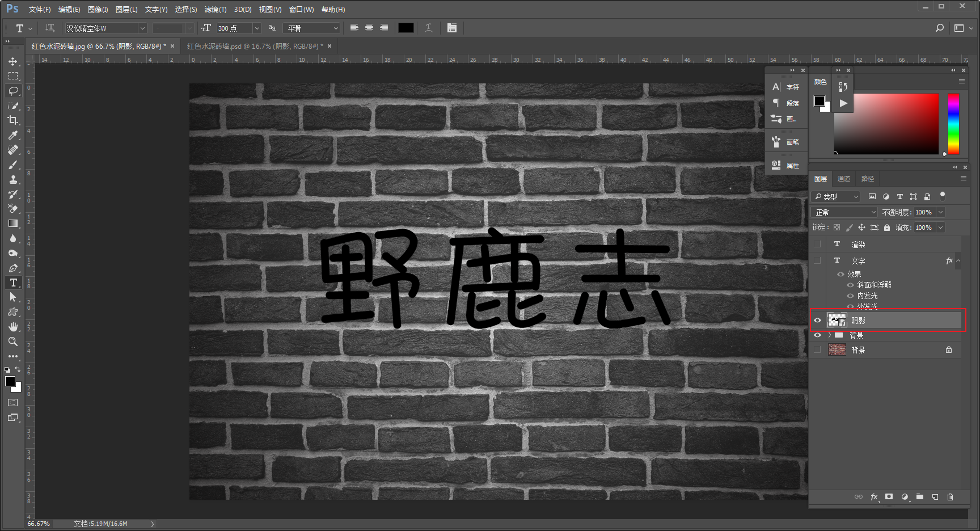
Task: Select the Brush tool
Action: tap(13, 165)
